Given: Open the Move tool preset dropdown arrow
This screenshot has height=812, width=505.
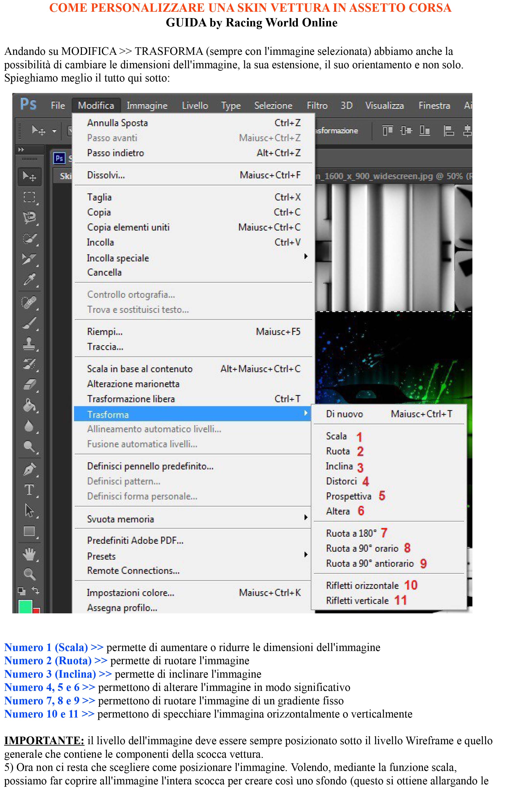Looking at the screenshot, I should pyautogui.click(x=54, y=131).
